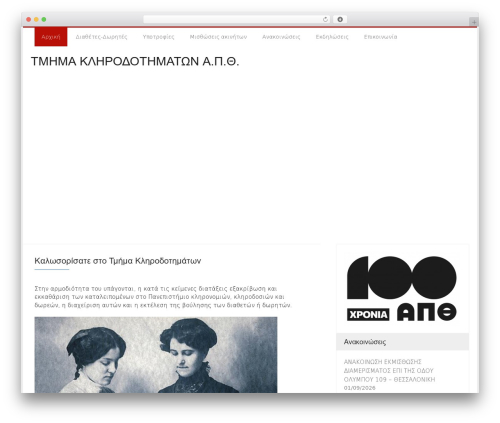Go to the Επικοινωνία page

pyautogui.click(x=380, y=37)
